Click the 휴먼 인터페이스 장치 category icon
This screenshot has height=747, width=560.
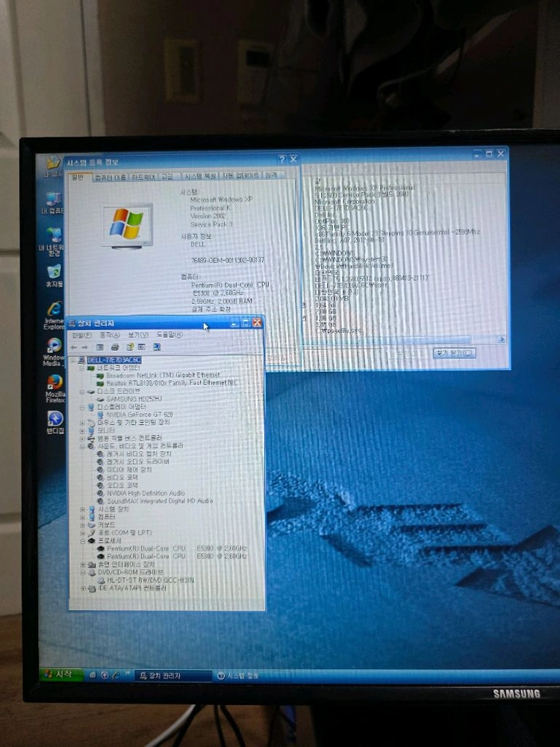[x=92, y=565]
